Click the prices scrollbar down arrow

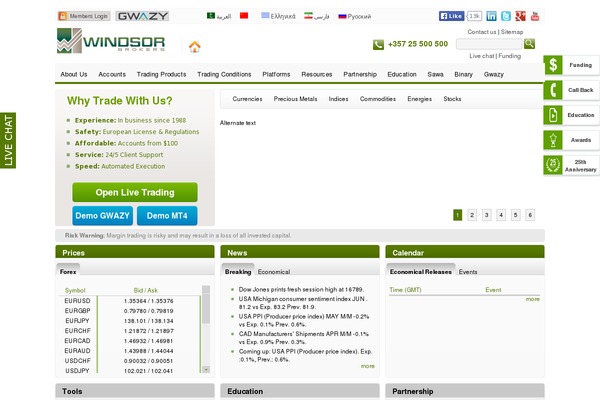[206, 369]
